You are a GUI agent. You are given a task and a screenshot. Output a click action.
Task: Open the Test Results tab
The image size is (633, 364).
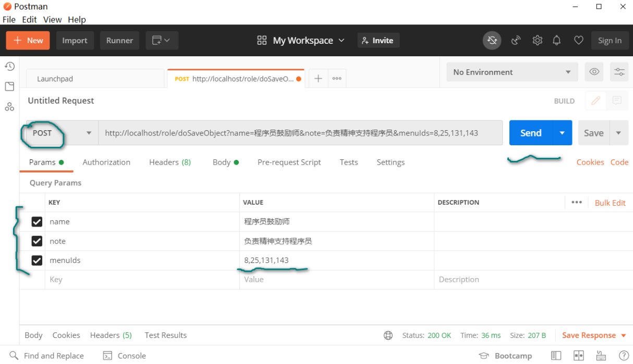[165, 335]
